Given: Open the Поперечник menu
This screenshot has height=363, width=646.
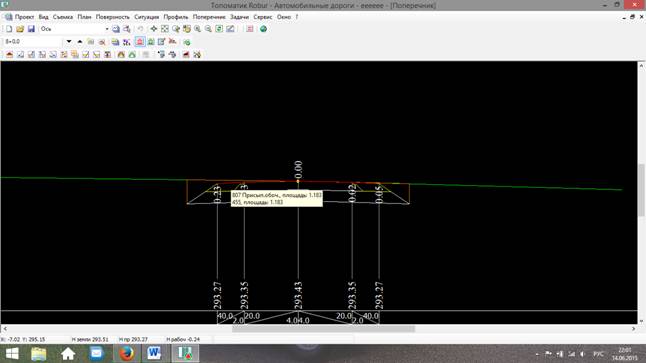Looking at the screenshot, I should click(209, 17).
